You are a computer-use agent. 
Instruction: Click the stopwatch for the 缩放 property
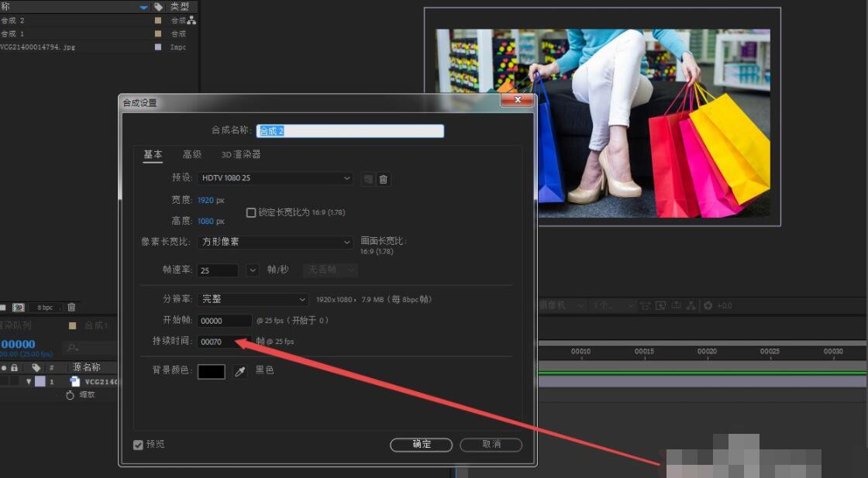[x=70, y=395]
